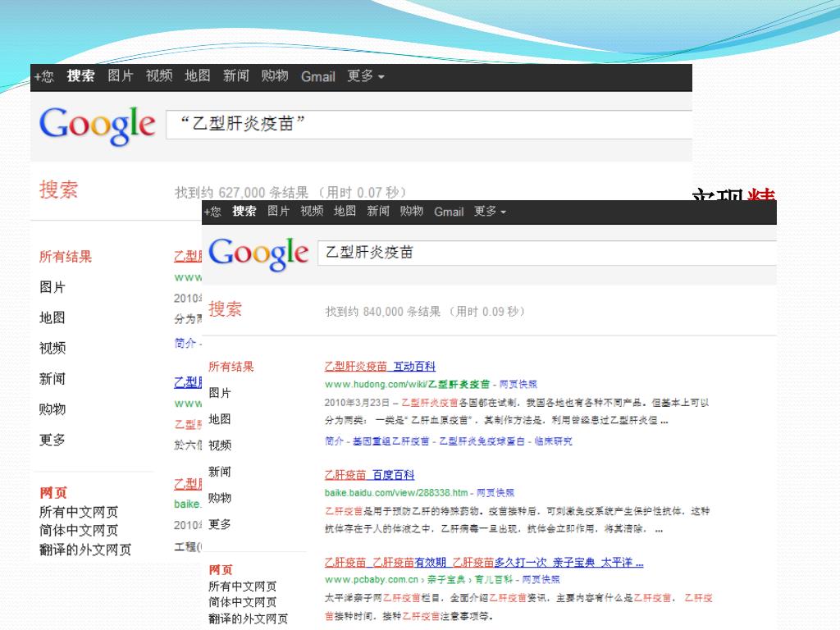Filter by 新闻 in the back window sidebar
The image size is (840, 630).
pyautogui.click(x=52, y=379)
